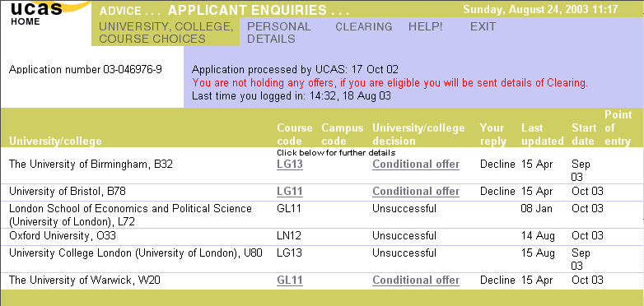View Birmingham Conditional offer details

click(416, 165)
